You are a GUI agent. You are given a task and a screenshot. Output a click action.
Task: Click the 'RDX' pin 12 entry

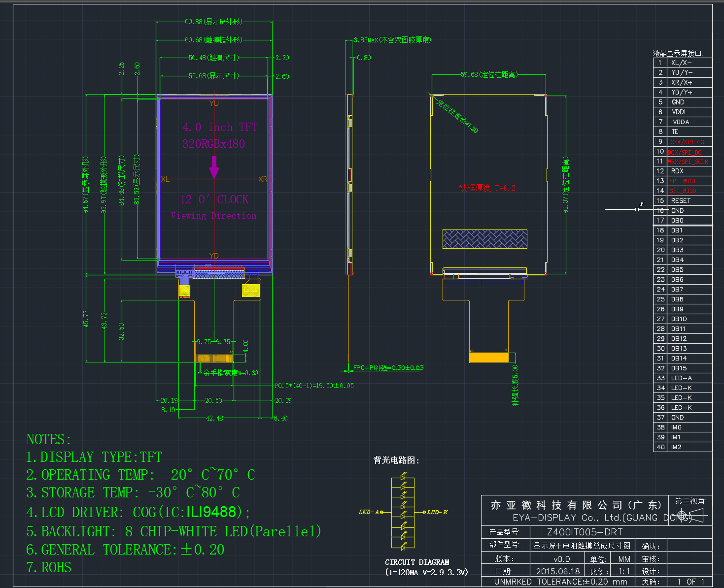click(677, 171)
